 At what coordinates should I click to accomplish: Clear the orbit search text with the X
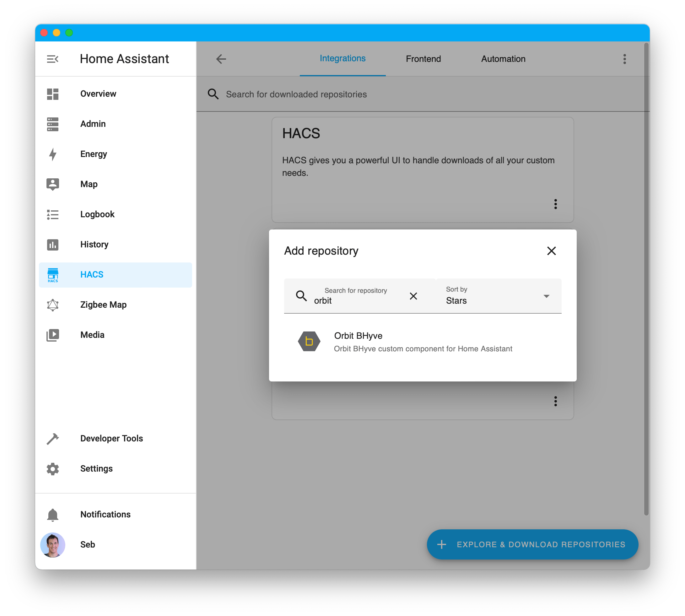coord(413,296)
